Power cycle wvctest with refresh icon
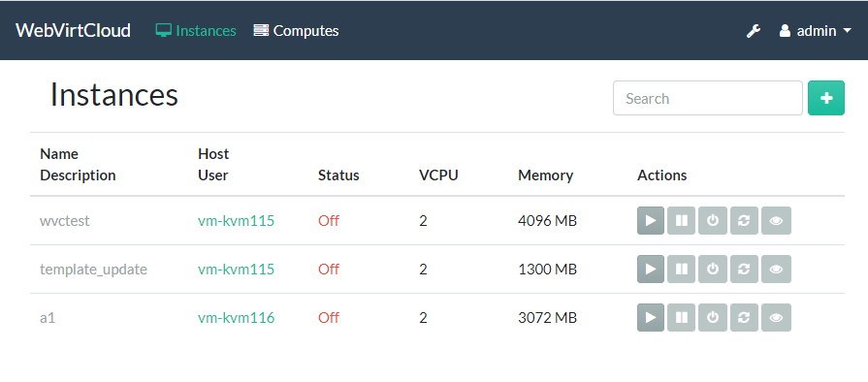This screenshot has width=868, height=382. [744, 221]
